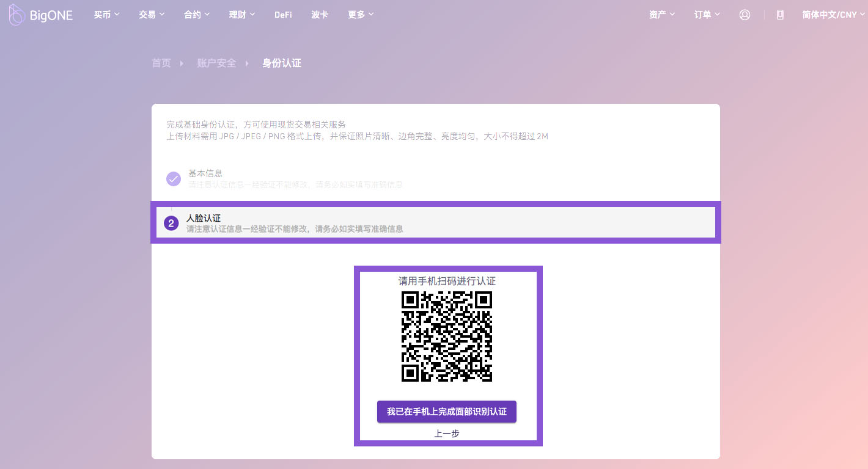Viewport: 868px width, 469px height.
Task: Expand the 资产 dropdown menu
Action: 662,15
